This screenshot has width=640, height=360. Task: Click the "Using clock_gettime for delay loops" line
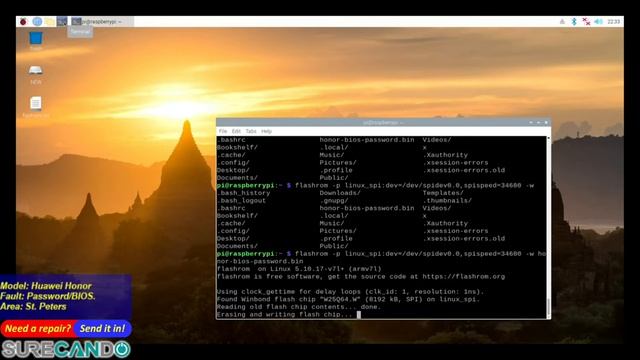(x=350, y=292)
